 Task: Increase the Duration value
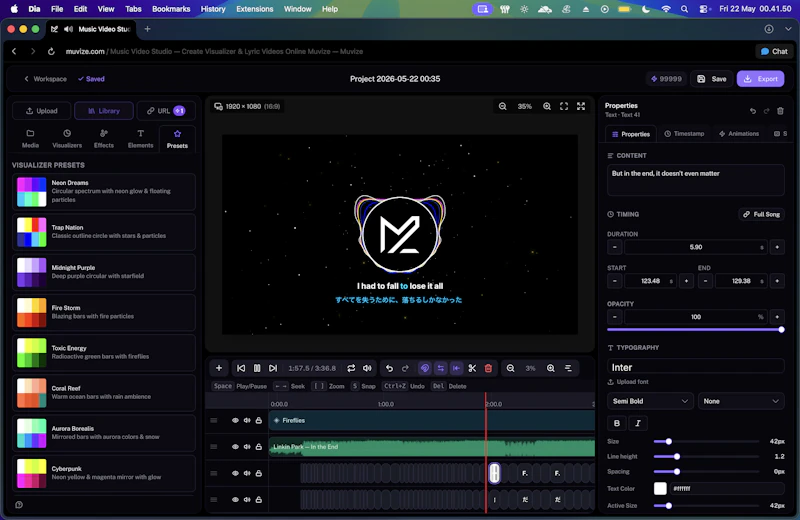[x=777, y=247]
